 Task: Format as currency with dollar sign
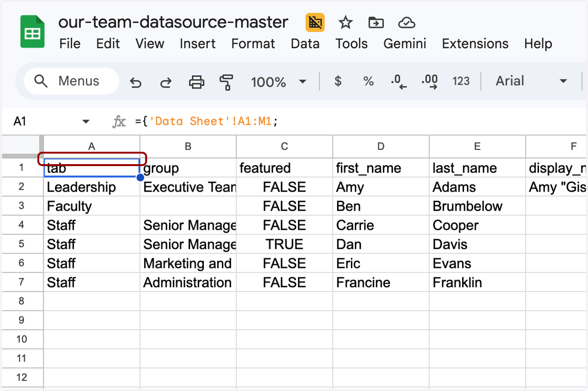338,81
